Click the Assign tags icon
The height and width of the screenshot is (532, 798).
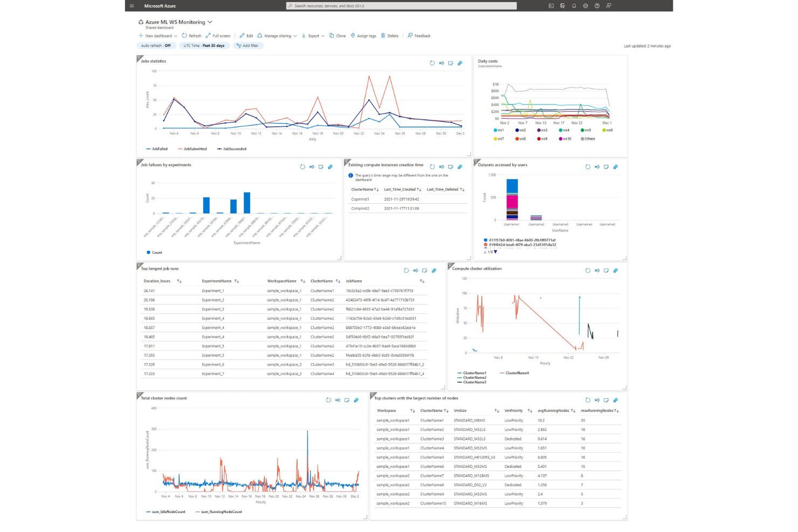364,36
